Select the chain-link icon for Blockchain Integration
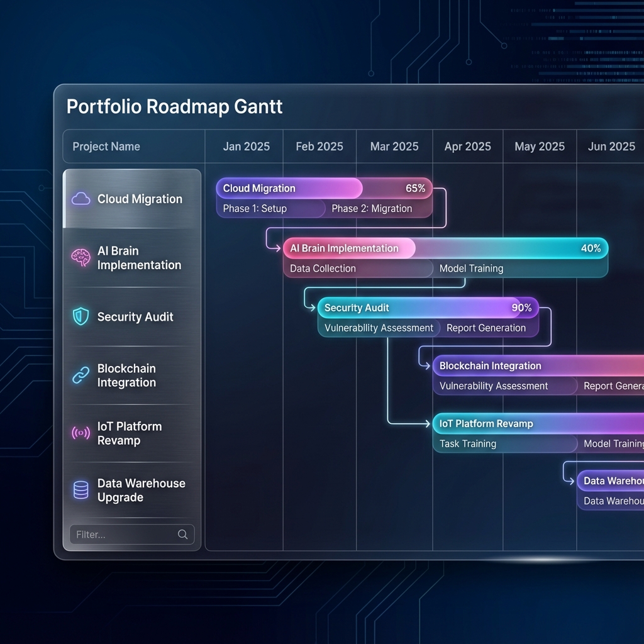644x644 pixels. point(80,374)
